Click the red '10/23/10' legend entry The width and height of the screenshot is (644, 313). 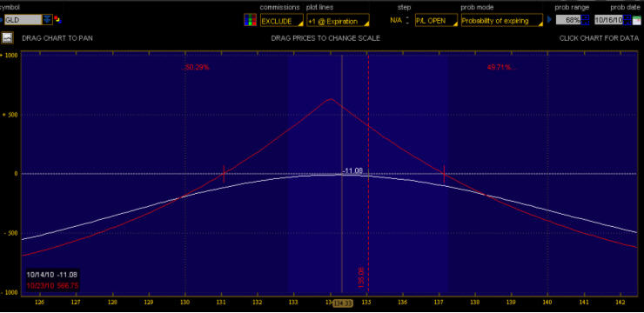coord(51,285)
